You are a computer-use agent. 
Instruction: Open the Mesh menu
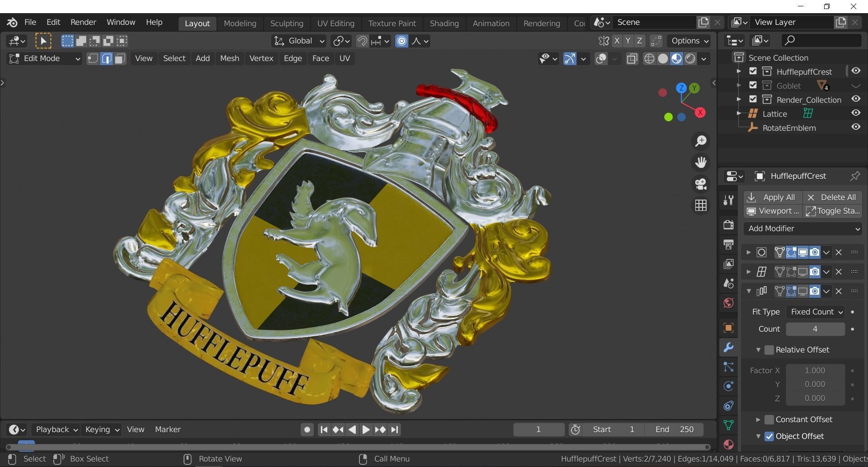pos(230,58)
